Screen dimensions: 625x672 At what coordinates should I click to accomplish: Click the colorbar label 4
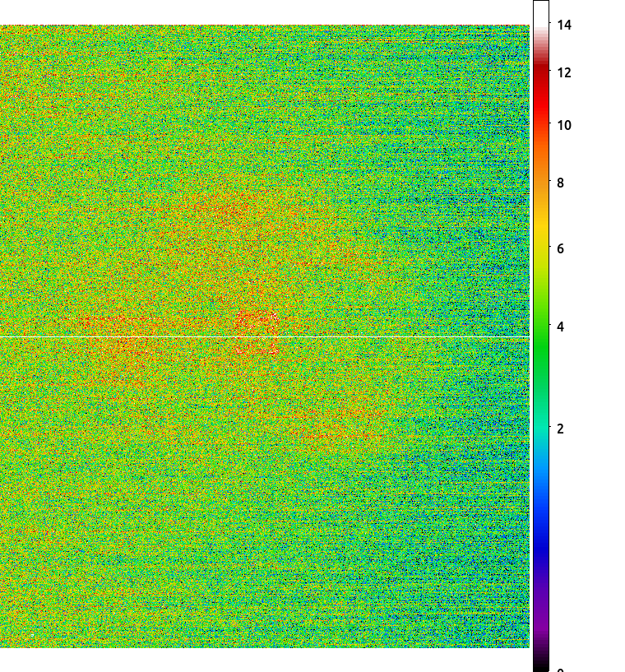click(560, 327)
